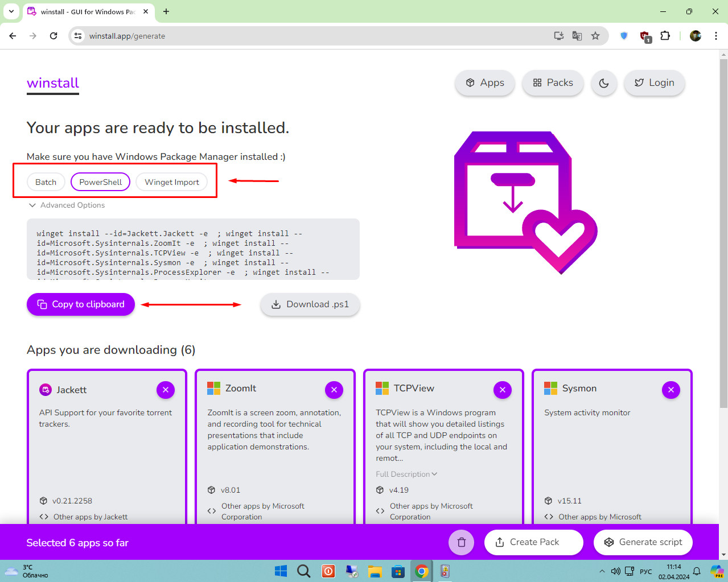Open the Google Translate page icon
This screenshot has width=728, height=582.
click(x=577, y=36)
